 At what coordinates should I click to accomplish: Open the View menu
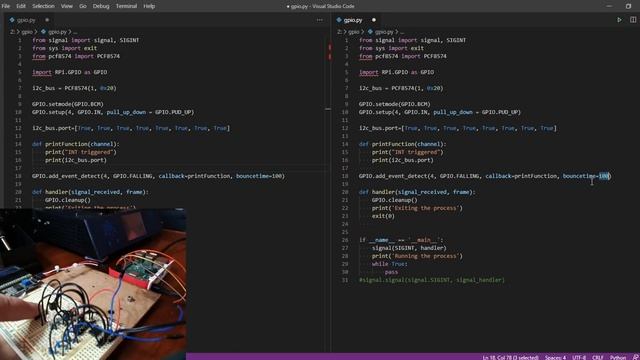67,6
